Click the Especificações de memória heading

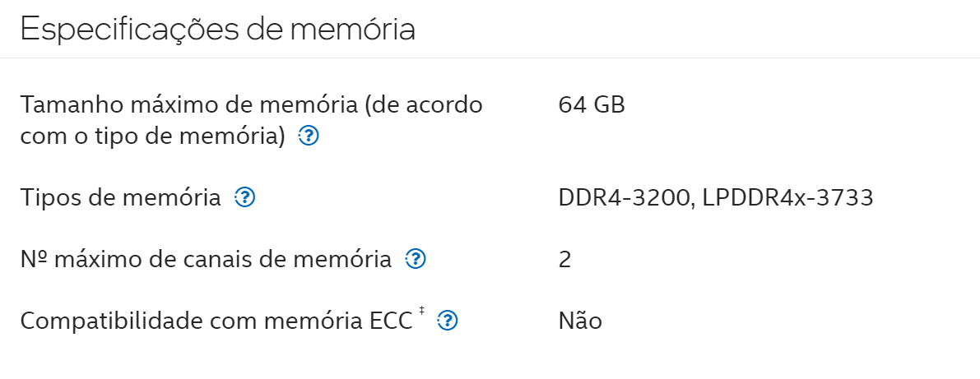217,29
